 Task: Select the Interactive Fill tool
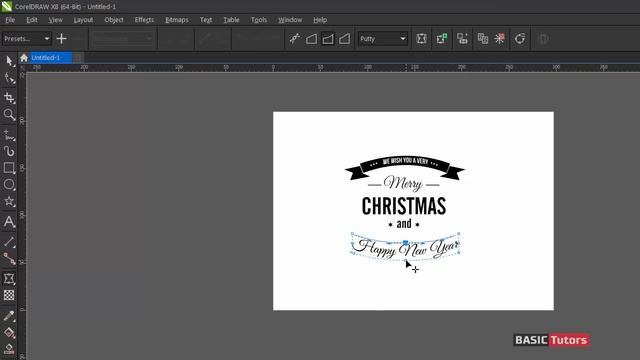(9, 332)
